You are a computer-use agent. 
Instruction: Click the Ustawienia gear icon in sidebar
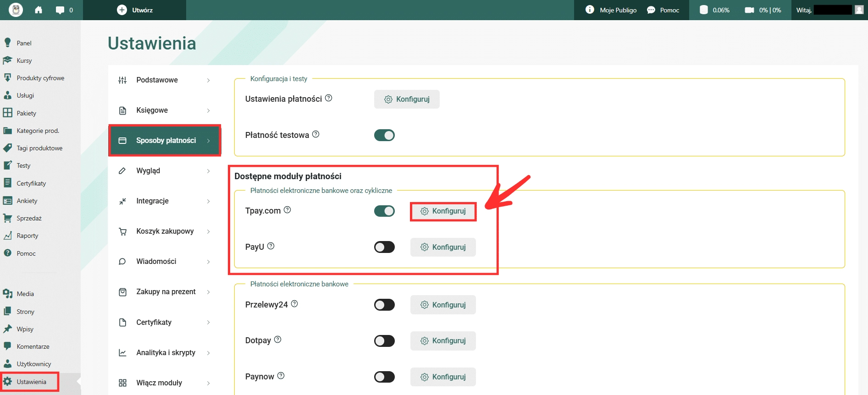coord(7,382)
